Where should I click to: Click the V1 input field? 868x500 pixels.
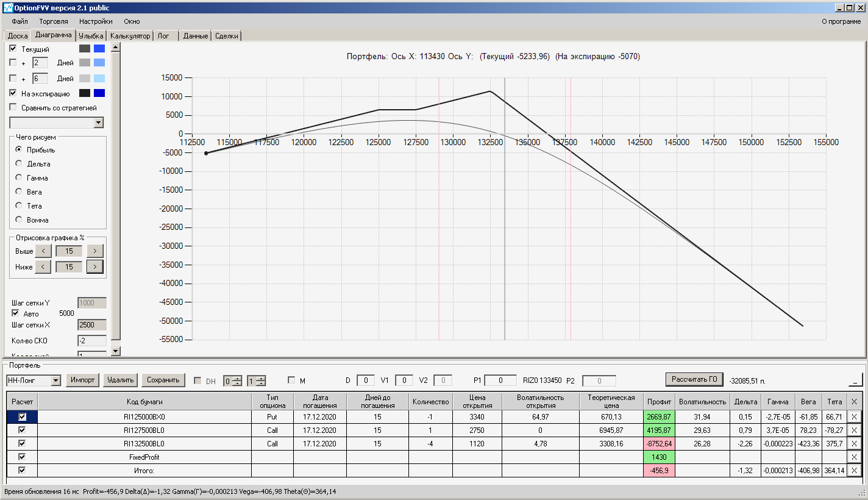click(x=404, y=380)
